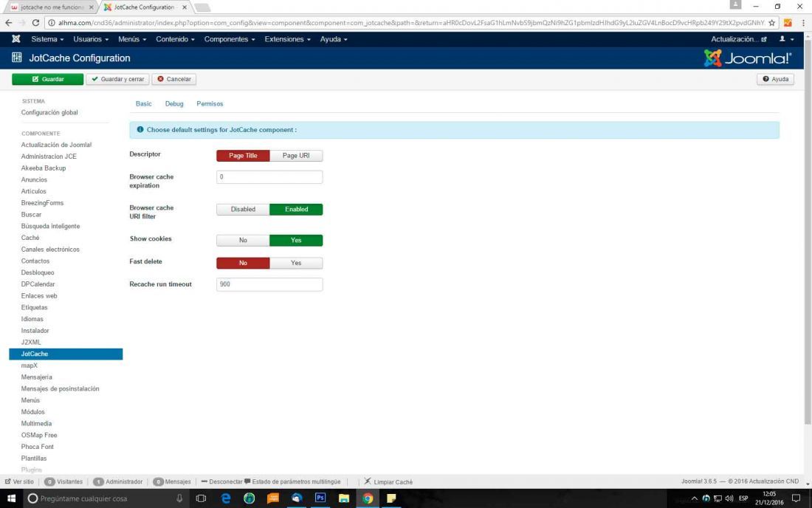Set Show cookies to Yes
The image size is (812, 508).
[x=296, y=240]
